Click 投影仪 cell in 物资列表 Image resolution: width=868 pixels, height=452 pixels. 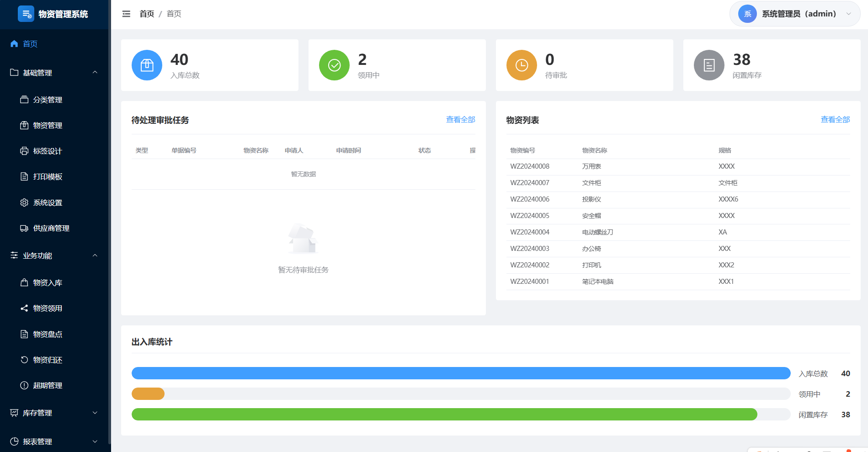591,199
